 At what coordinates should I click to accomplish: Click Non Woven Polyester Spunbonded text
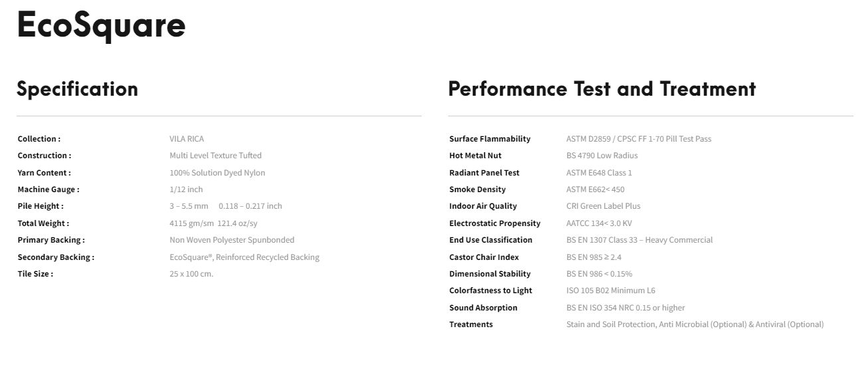click(x=232, y=240)
